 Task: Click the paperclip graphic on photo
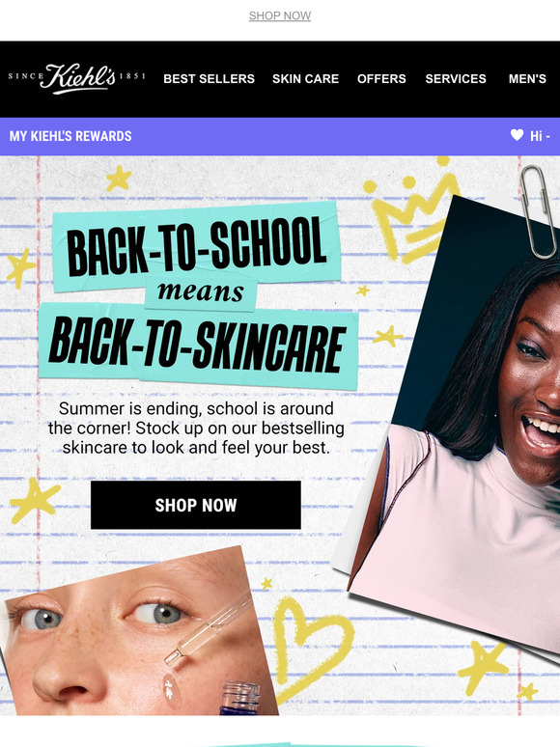click(538, 211)
